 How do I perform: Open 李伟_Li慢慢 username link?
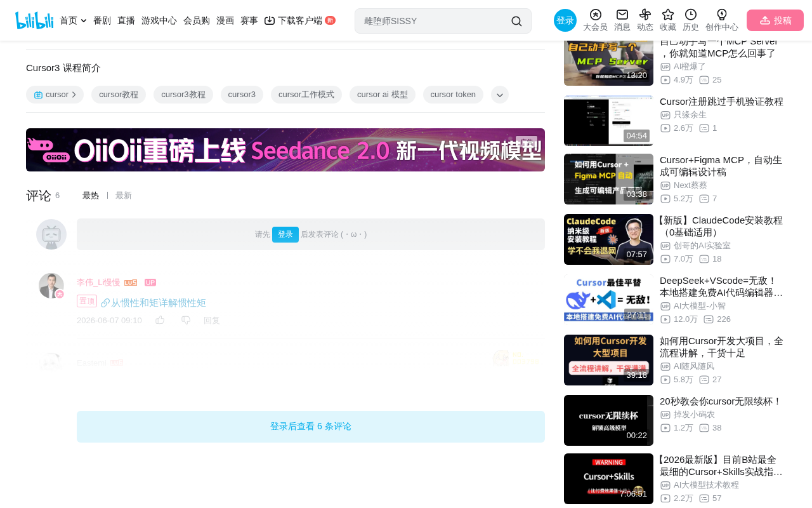click(98, 283)
